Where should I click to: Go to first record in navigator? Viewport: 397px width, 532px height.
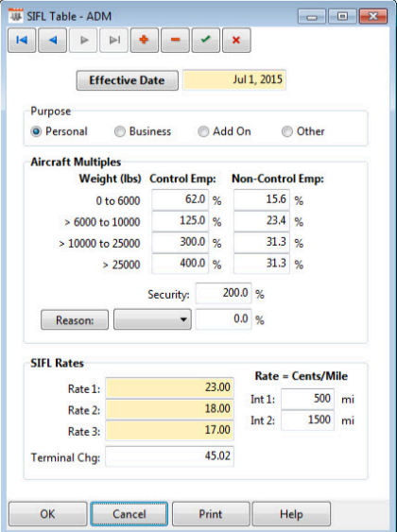22,41
